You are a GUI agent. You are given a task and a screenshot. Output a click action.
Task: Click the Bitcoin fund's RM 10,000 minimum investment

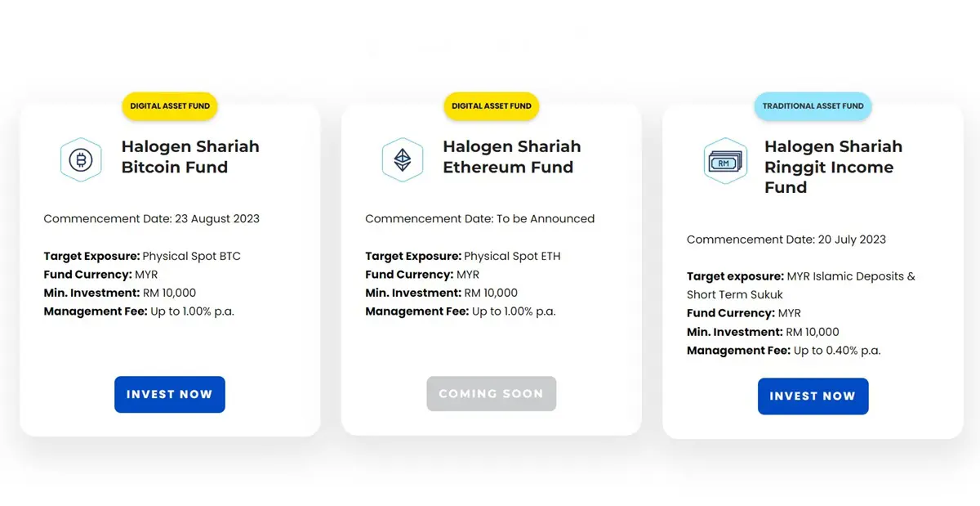coord(169,293)
